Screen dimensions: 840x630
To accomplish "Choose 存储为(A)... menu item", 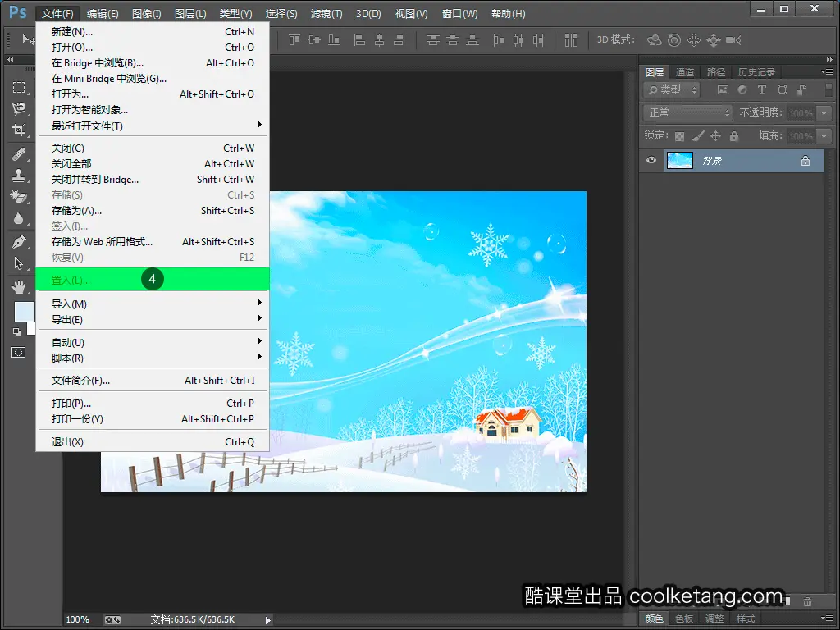I will tap(153, 211).
